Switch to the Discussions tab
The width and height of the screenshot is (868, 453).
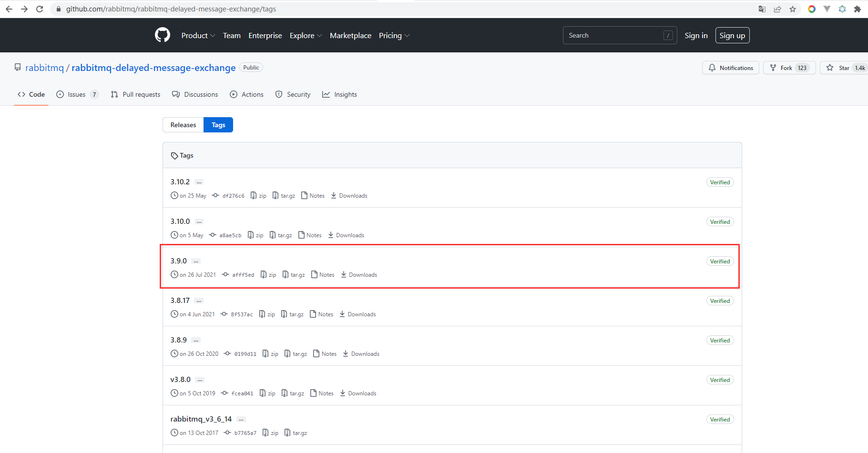(x=195, y=94)
